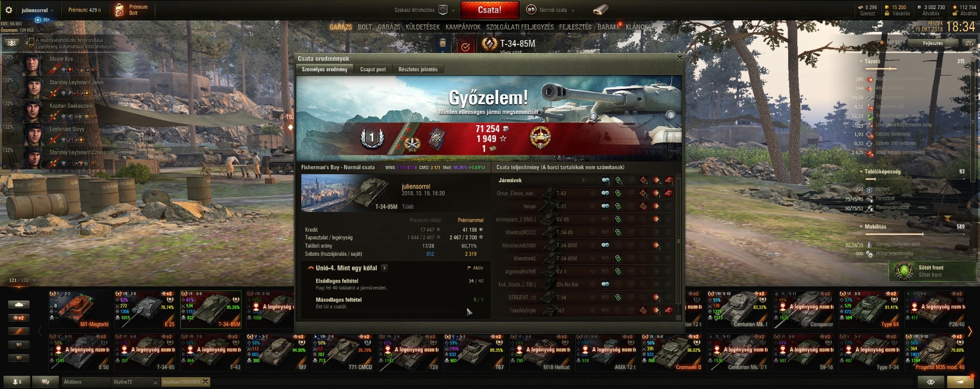
Task: Click the red Csata! battle button
Action: pos(489,10)
